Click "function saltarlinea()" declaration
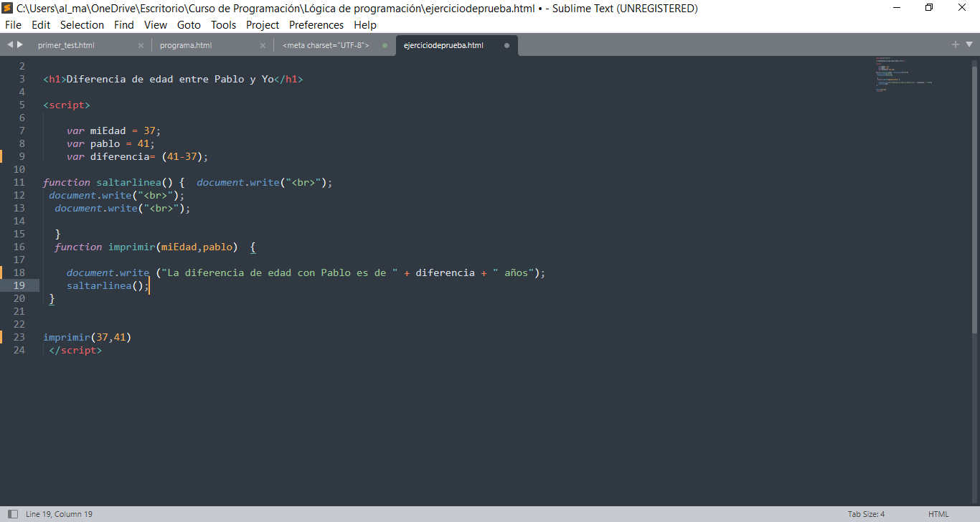980x522 pixels. pos(108,182)
